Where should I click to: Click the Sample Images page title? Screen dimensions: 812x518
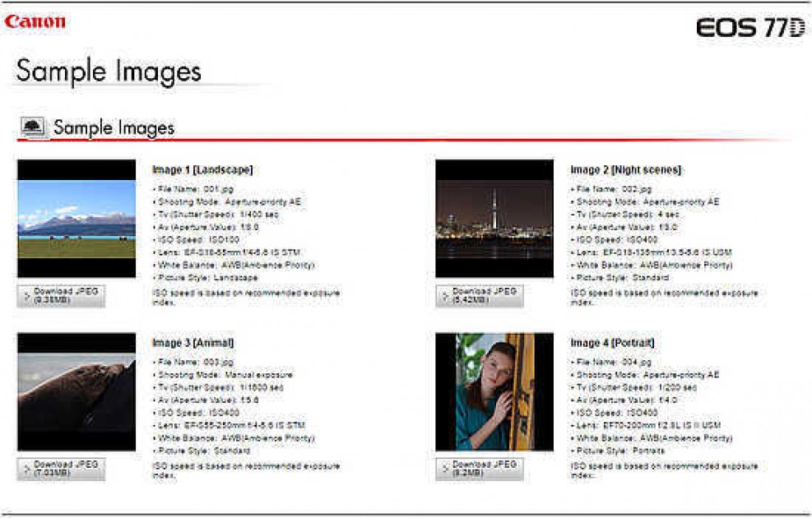tap(107, 71)
